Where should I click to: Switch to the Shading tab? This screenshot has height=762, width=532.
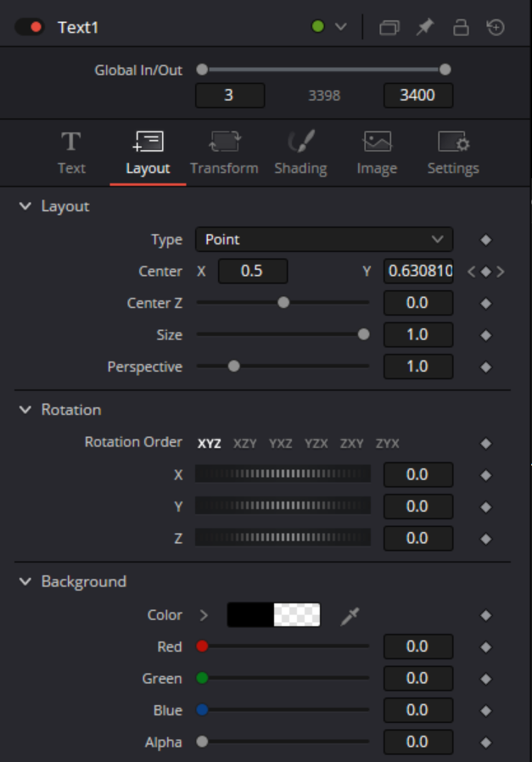point(300,153)
